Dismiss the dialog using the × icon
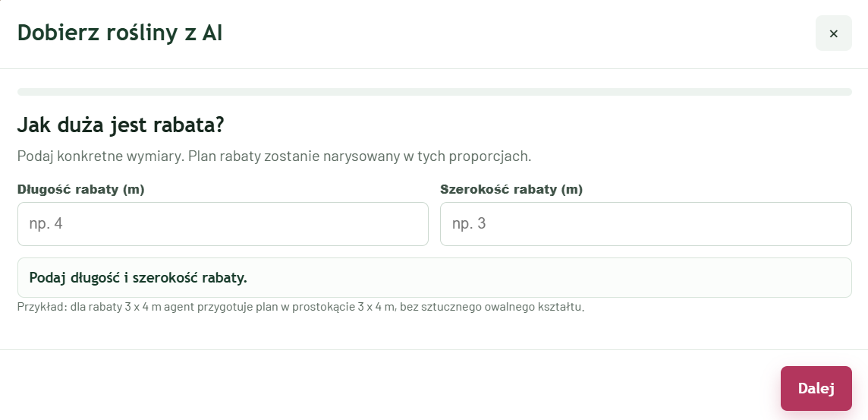Screen dimensions: 868x420 833,33
